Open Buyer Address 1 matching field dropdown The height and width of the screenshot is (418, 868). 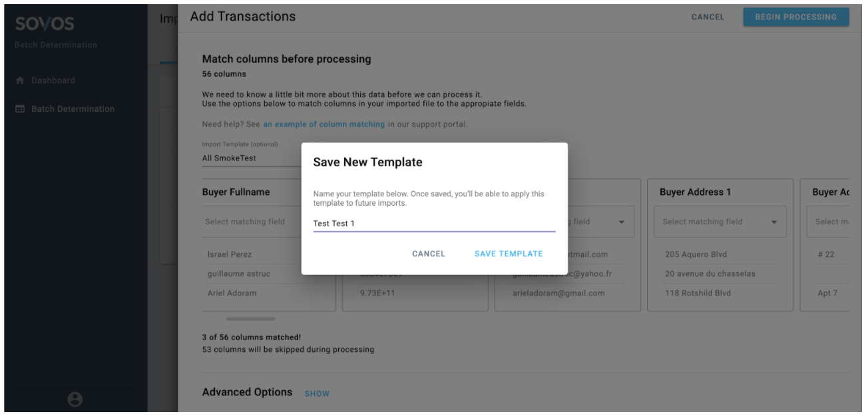pos(720,222)
